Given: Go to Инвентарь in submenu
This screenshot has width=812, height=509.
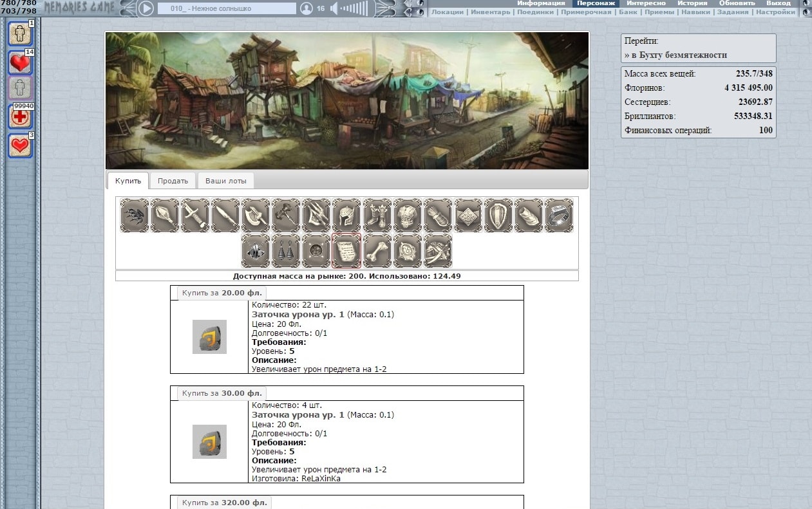Looking at the screenshot, I should (x=494, y=12).
